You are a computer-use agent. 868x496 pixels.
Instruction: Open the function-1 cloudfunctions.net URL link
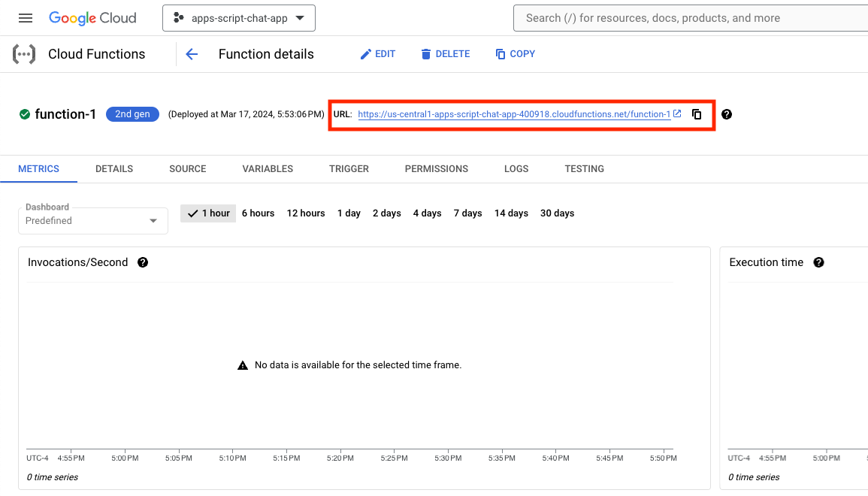pos(514,114)
